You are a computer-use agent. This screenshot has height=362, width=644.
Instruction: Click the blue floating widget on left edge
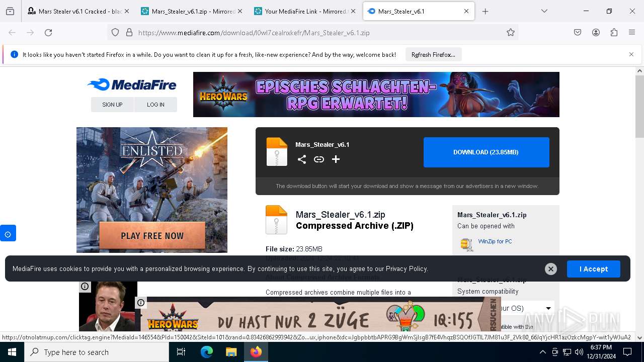pyautogui.click(x=8, y=233)
